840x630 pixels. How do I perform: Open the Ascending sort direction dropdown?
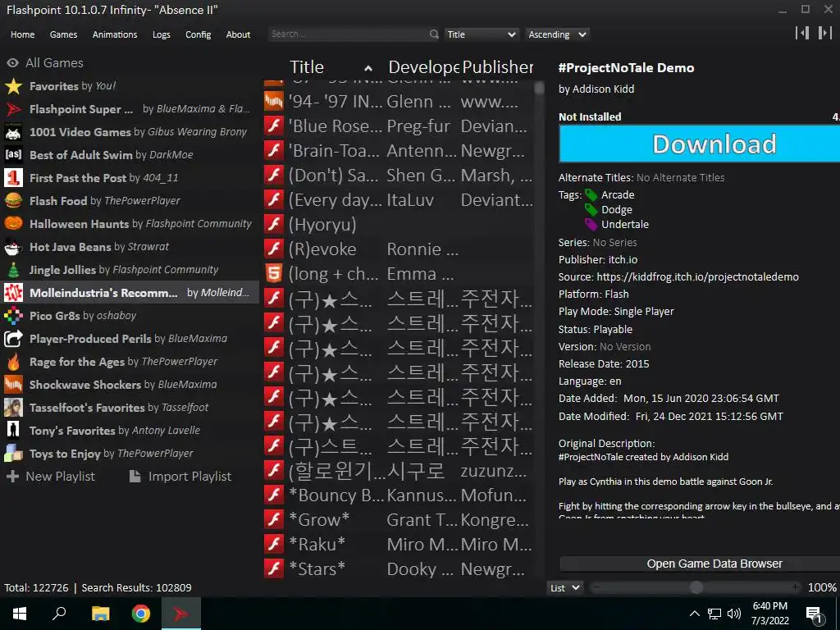[x=557, y=34]
